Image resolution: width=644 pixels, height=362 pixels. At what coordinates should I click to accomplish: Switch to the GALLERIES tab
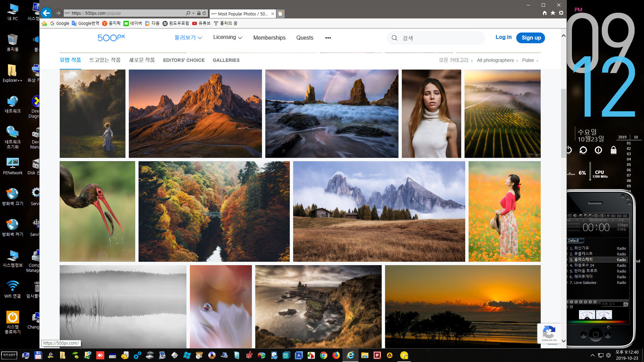(226, 60)
